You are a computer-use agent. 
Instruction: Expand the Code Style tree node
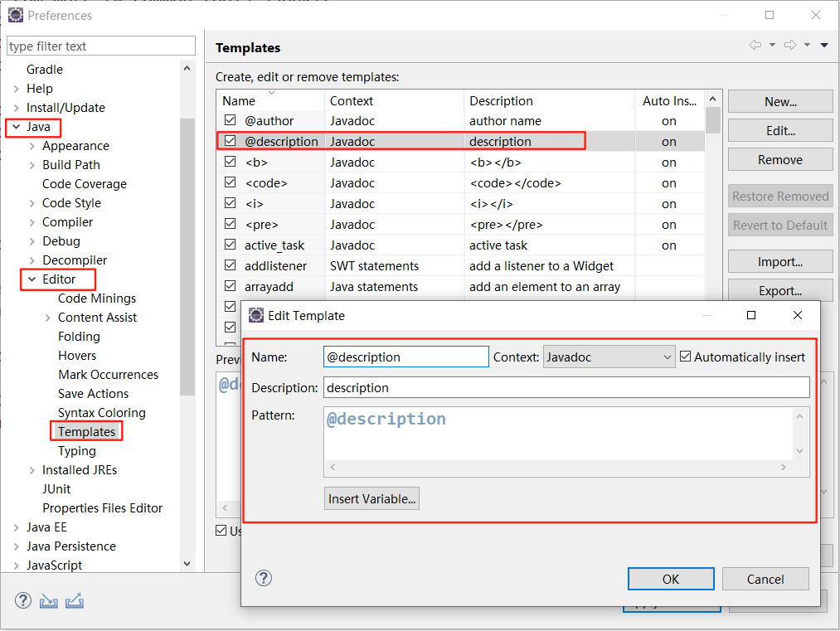[32, 203]
